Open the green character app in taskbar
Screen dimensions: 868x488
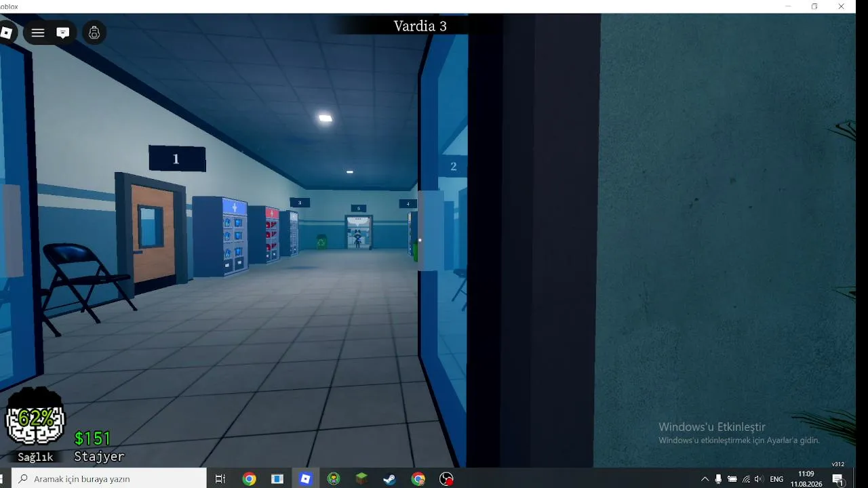pyautogui.click(x=334, y=479)
